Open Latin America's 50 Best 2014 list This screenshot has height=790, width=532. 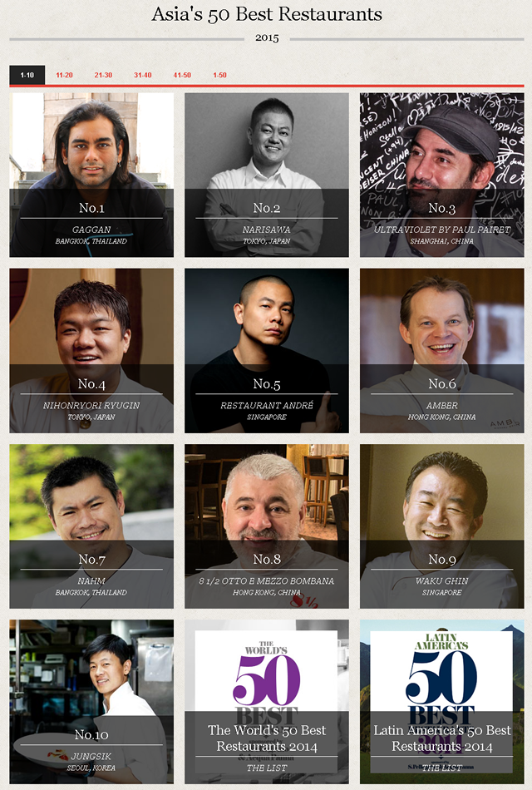tap(442, 702)
